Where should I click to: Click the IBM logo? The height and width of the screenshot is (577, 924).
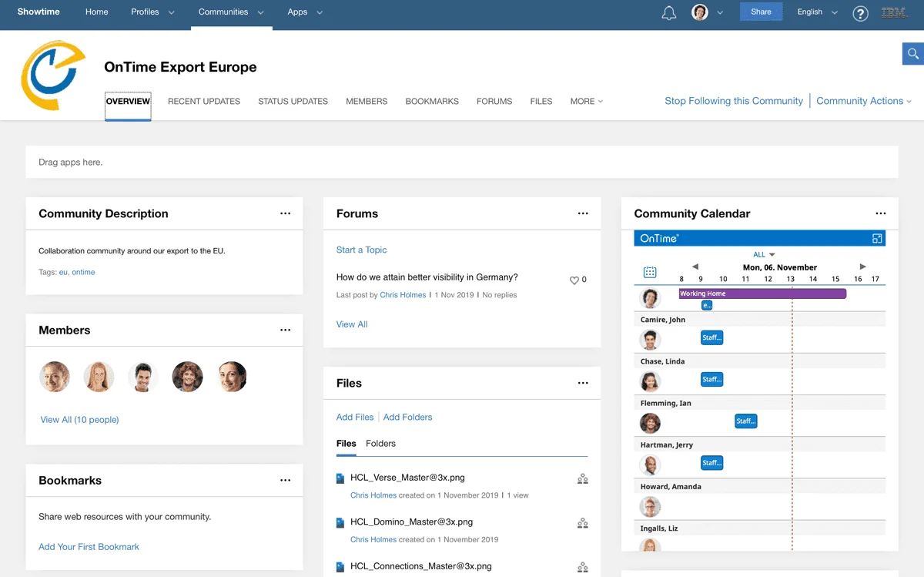point(895,12)
